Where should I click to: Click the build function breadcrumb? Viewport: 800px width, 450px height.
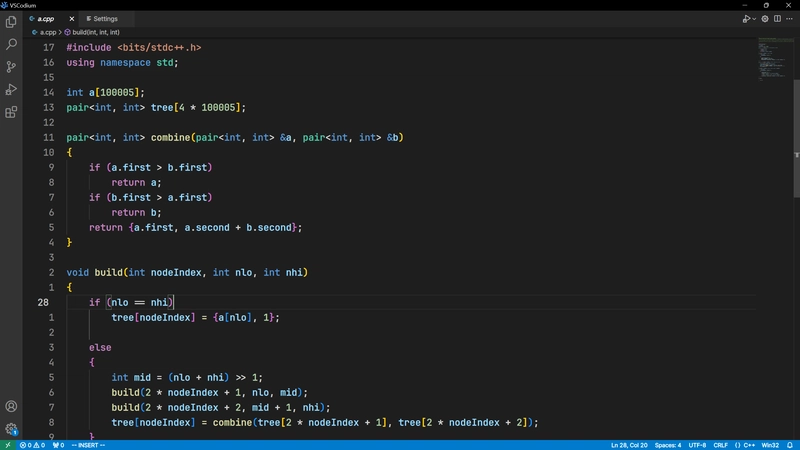(96, 32)
